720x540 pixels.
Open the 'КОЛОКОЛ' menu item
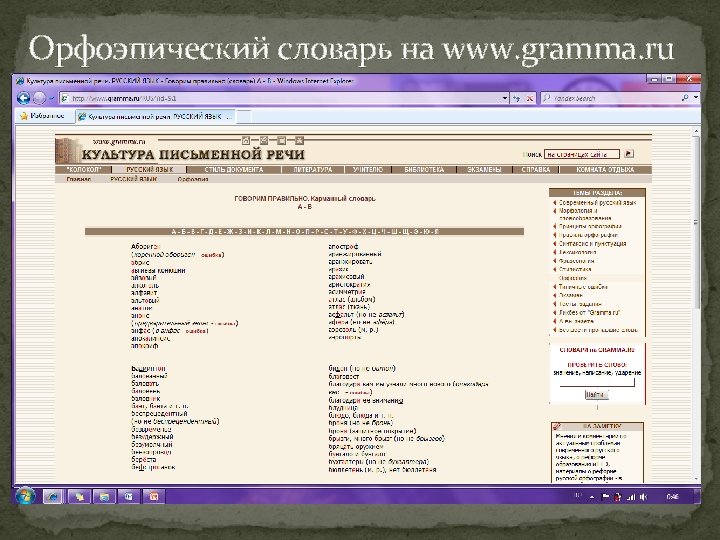(84, 169)
